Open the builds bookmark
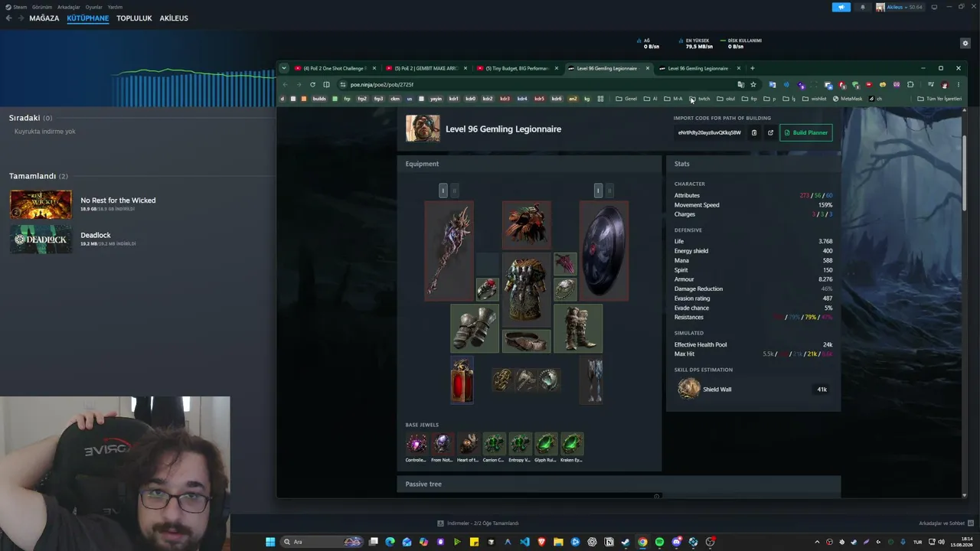980x551 pixels. (x=319, y=99)
